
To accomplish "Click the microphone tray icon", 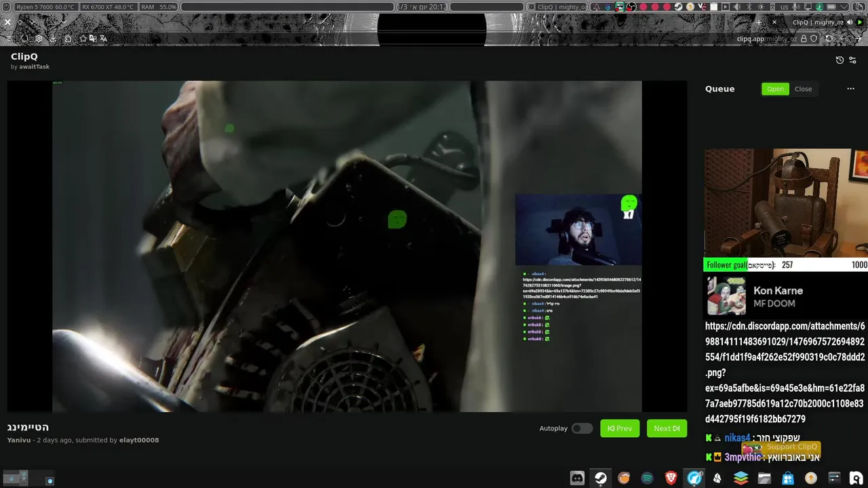I will click(795, 7).
